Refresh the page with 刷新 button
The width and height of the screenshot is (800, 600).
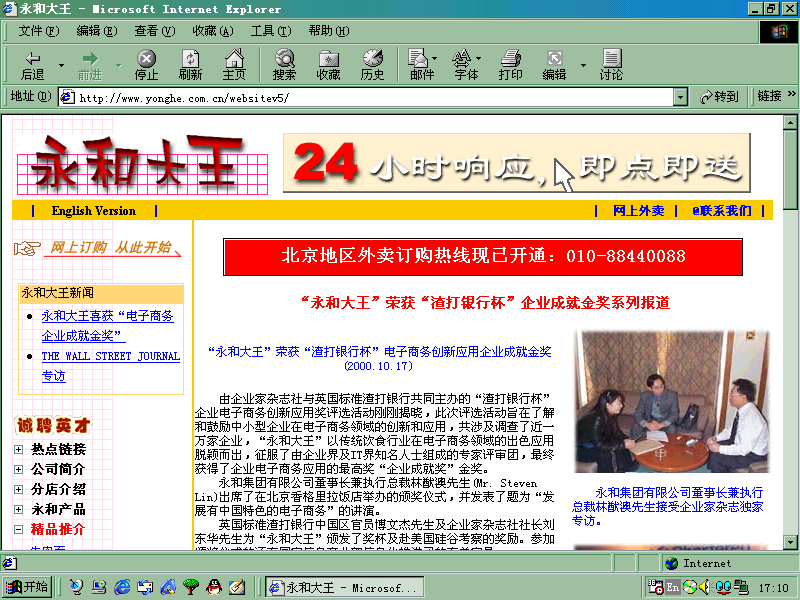tap(190, 65)
